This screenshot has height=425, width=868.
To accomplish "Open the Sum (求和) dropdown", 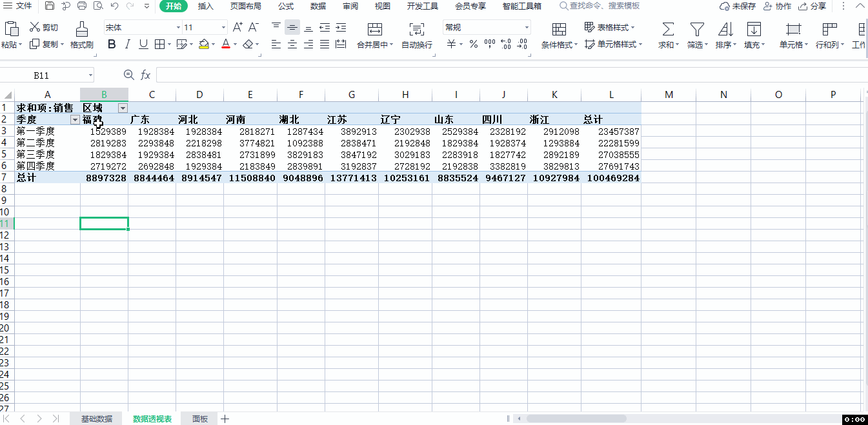I will (x=668, y=35).
